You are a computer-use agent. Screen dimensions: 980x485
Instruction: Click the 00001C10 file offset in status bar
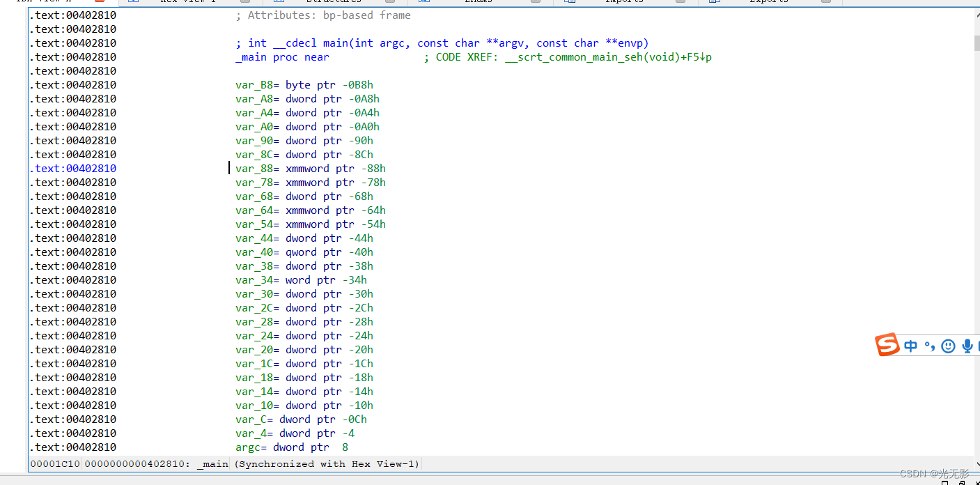pos(55,464)
